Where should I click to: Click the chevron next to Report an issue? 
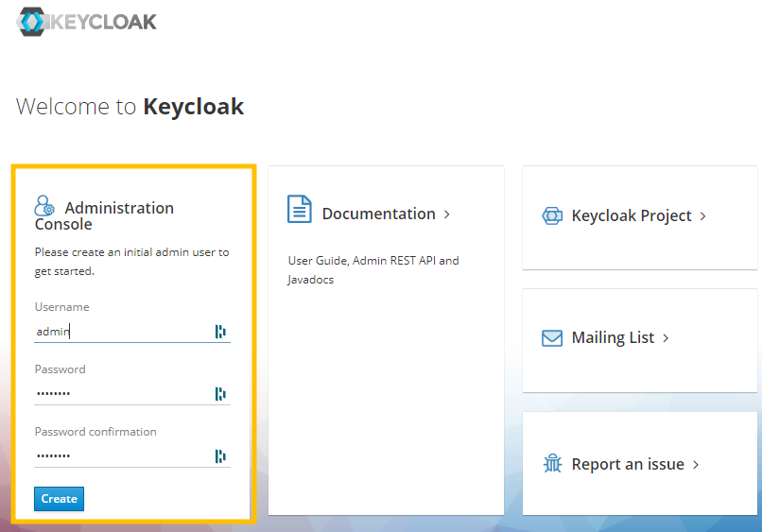coord(696,465)
